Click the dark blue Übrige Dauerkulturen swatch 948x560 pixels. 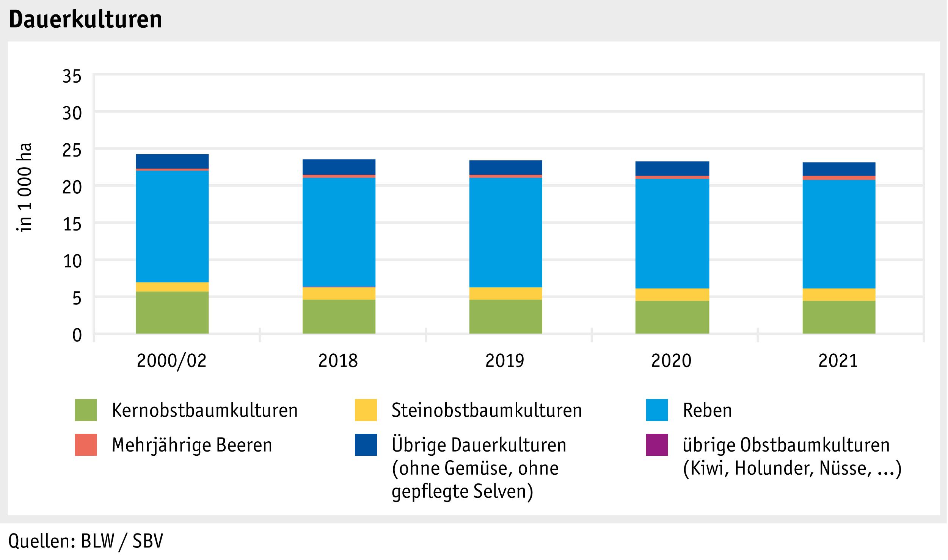(366, 444)
